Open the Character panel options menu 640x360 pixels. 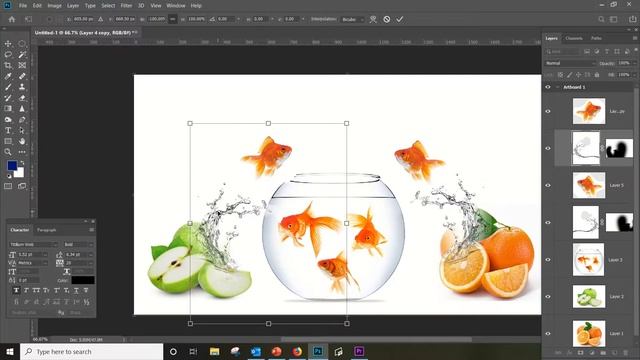point(91,230)
